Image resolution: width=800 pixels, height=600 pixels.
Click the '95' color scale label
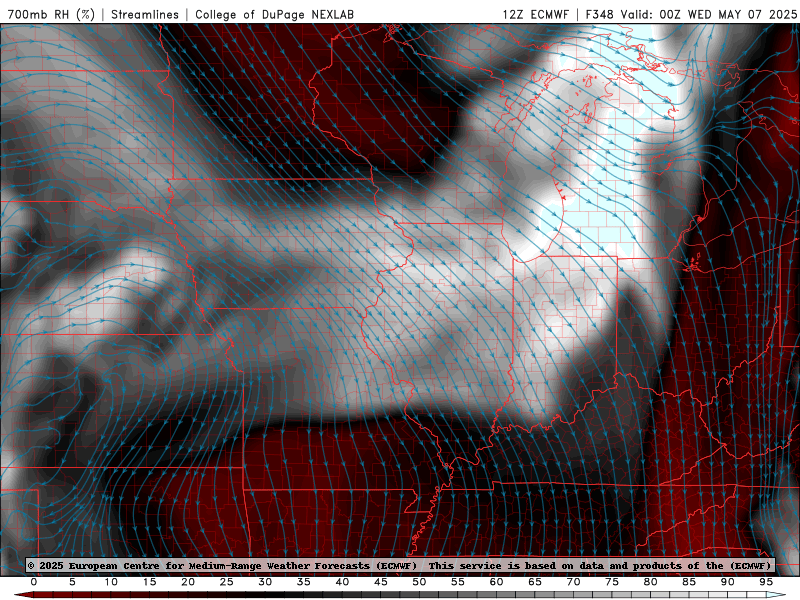click(x=766, y=582)
